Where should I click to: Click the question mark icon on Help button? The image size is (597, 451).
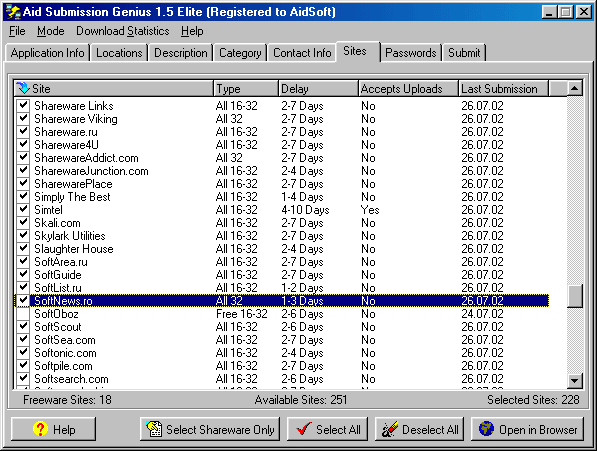point(40,429)
